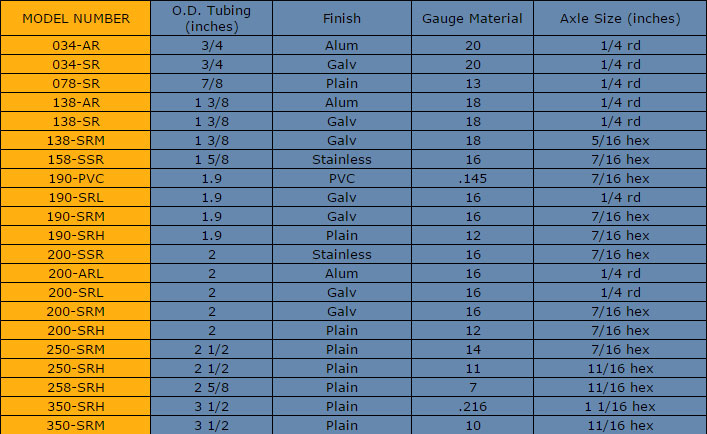The height and width of the screenshot is (434, 707).
Task: Click model number 200-SSR
Action: (76, 254)
